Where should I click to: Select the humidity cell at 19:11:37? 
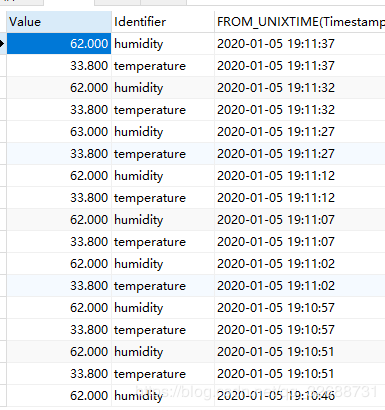(x=163, y=44)
